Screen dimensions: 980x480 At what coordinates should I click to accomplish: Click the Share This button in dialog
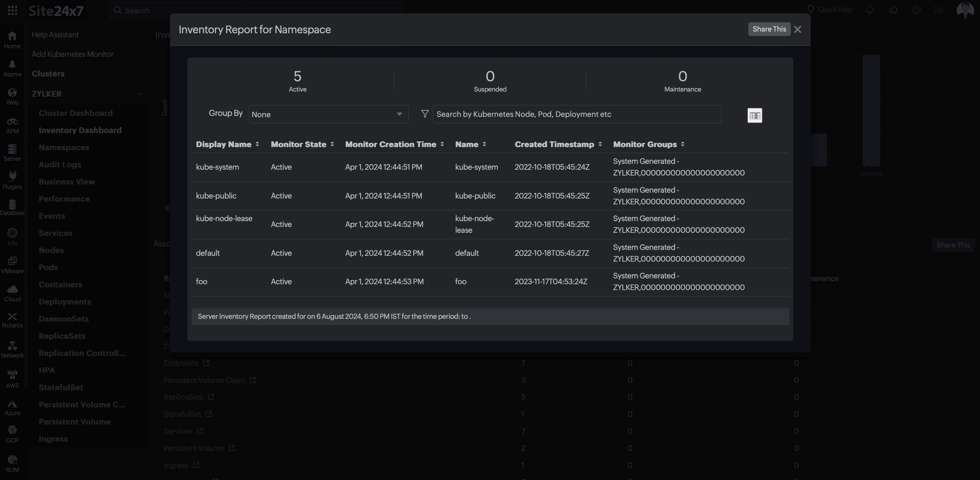click(x=769, y=29)
